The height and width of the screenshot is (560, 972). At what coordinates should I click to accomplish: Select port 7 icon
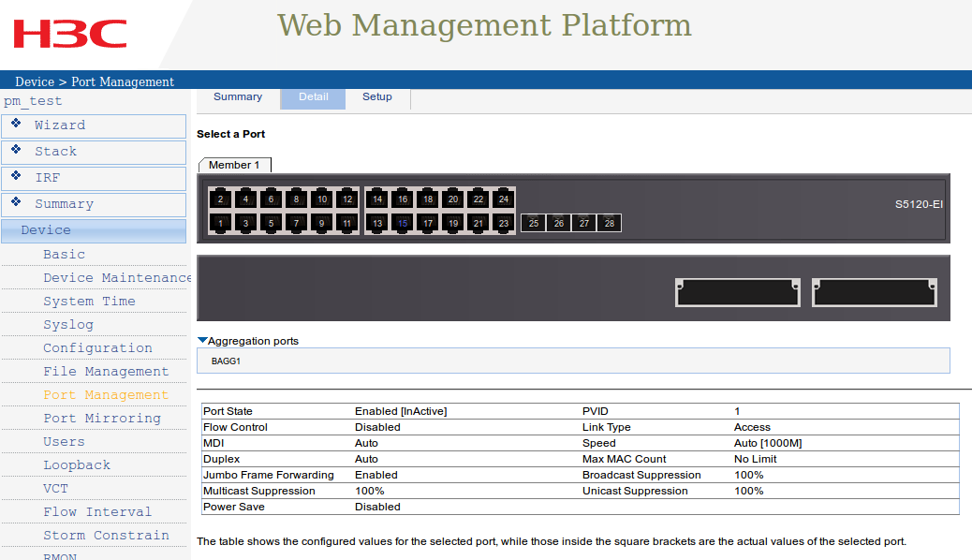pos(296,223)
